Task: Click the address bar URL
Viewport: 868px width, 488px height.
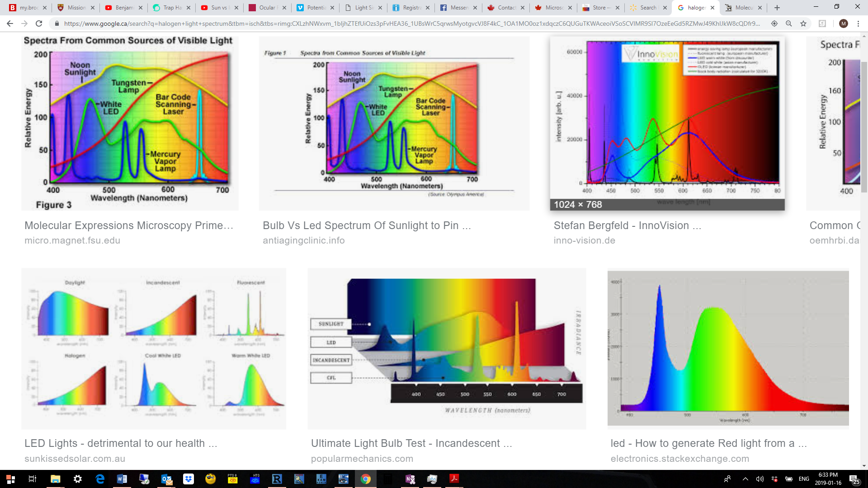Action: (411, 23)
